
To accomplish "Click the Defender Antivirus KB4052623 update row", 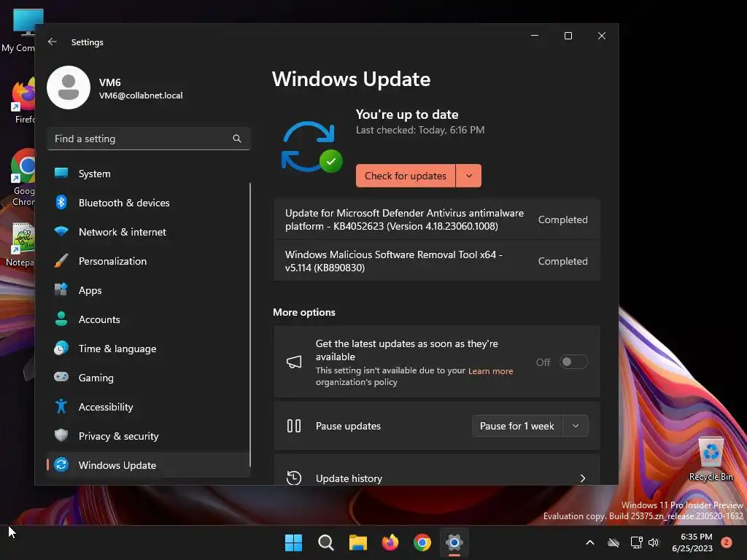I will click(436, 219).
